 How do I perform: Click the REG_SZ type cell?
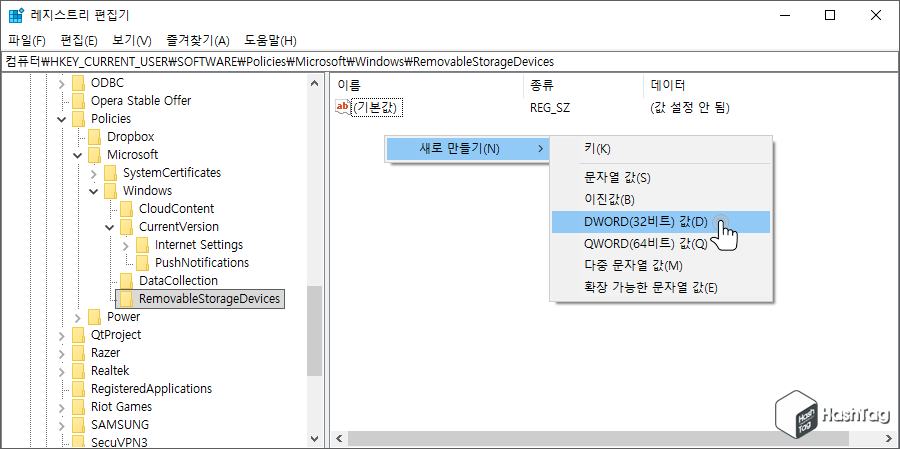point(550,107)
